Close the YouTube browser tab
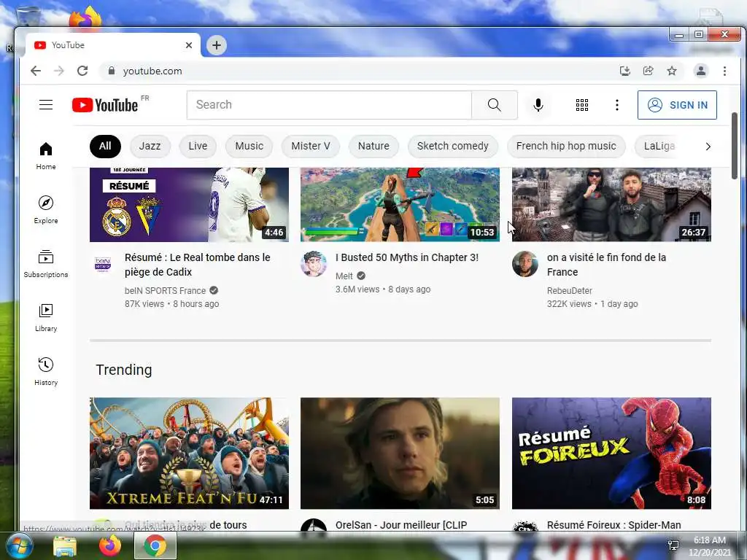 pos(189,45)
